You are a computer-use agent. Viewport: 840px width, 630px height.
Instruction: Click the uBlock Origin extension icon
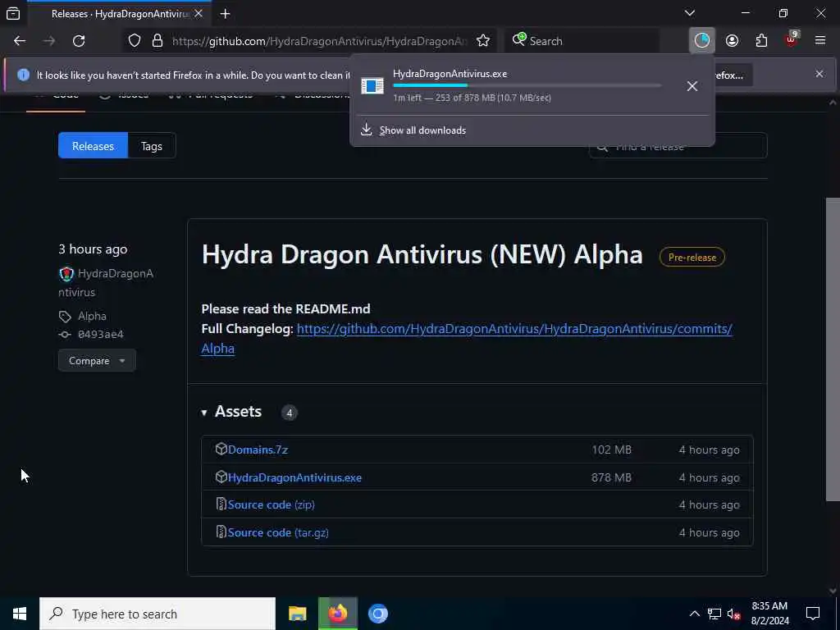[792, 39]
